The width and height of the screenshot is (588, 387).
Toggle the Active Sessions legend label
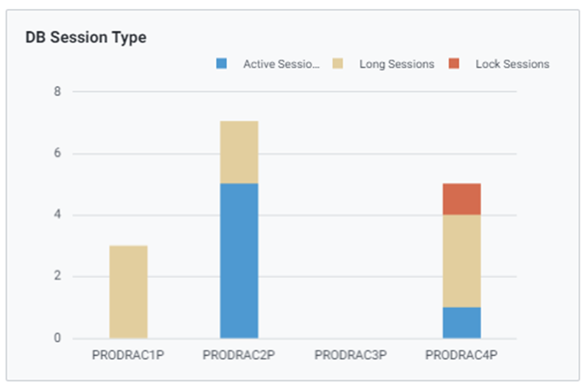pyautogui.click(x=281, y=64)
